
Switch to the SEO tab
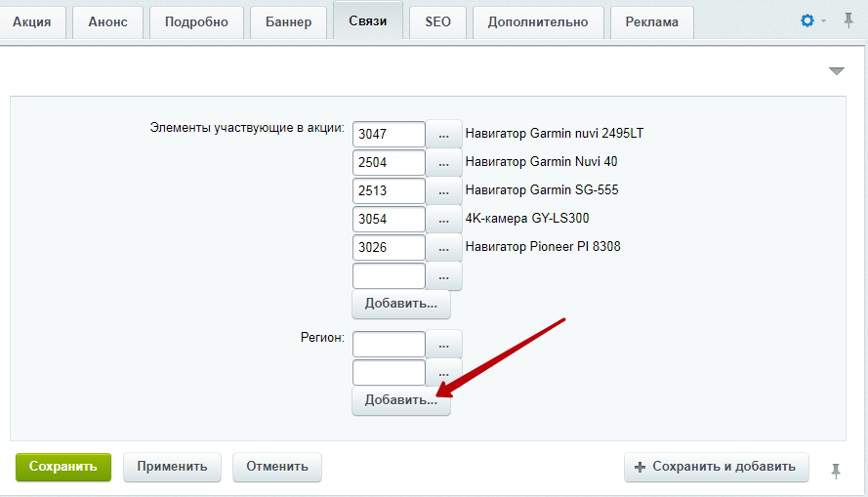[437, 21]
